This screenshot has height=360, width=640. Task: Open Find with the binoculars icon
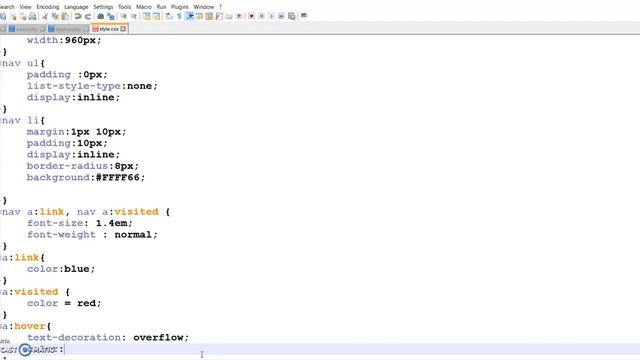tap(100, 16)
